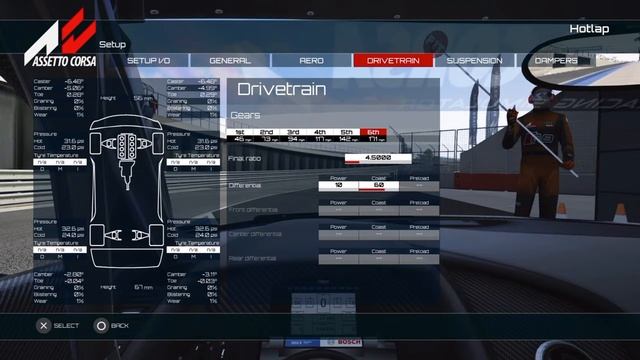
Task: Click the rear Height '67 mm' value
Action: click(x=143, y=287)
